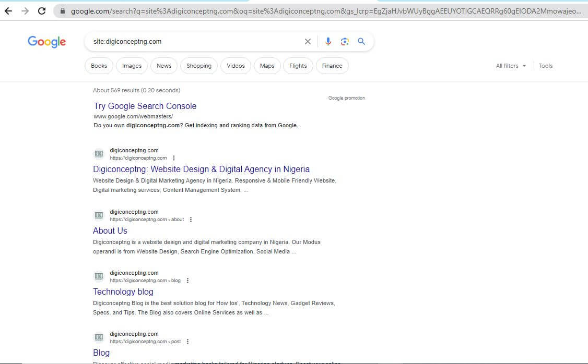
Task: Click the search magnifier icon
Action: 361,41
